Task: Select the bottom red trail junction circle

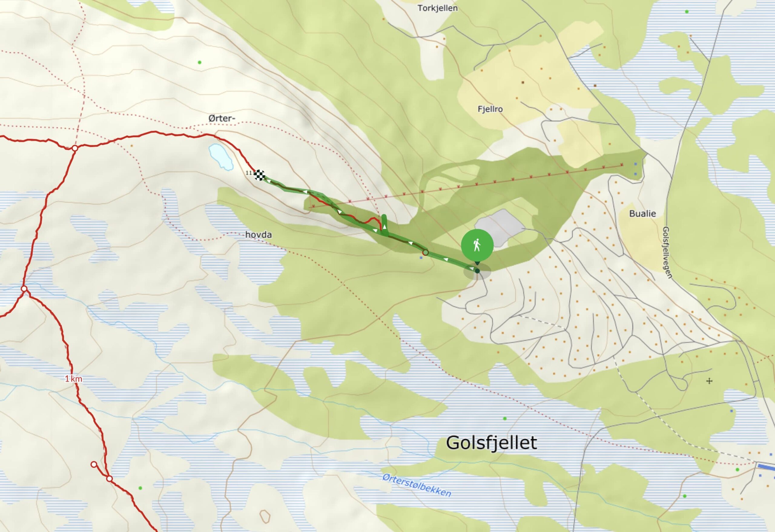Action: [109, 479]
